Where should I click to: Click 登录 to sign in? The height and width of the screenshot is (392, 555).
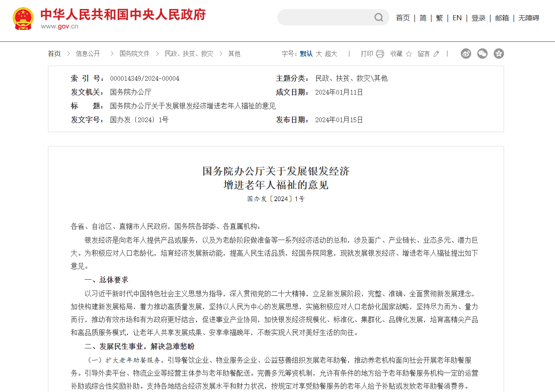478,18
